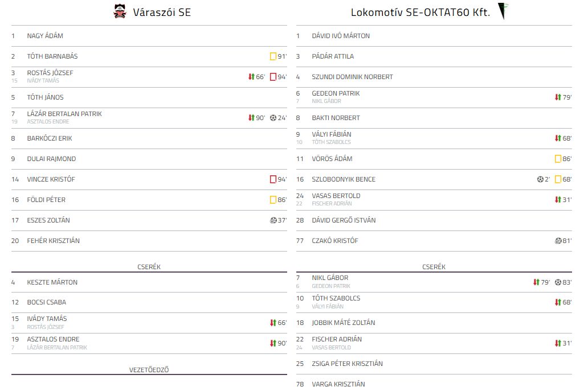Select substitute Keszte Márton
Viewport: 588px width, 387px height.
pyautogui.click(x=52, y=282)
